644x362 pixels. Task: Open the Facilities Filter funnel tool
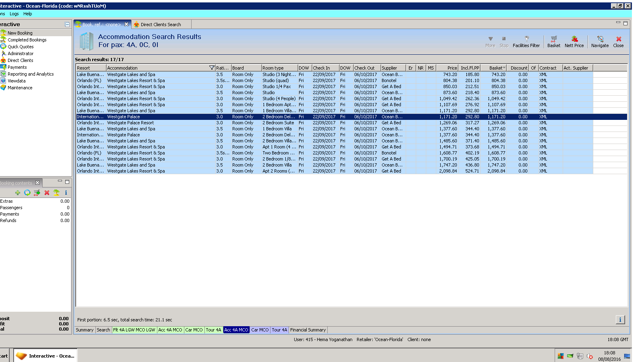526,41
